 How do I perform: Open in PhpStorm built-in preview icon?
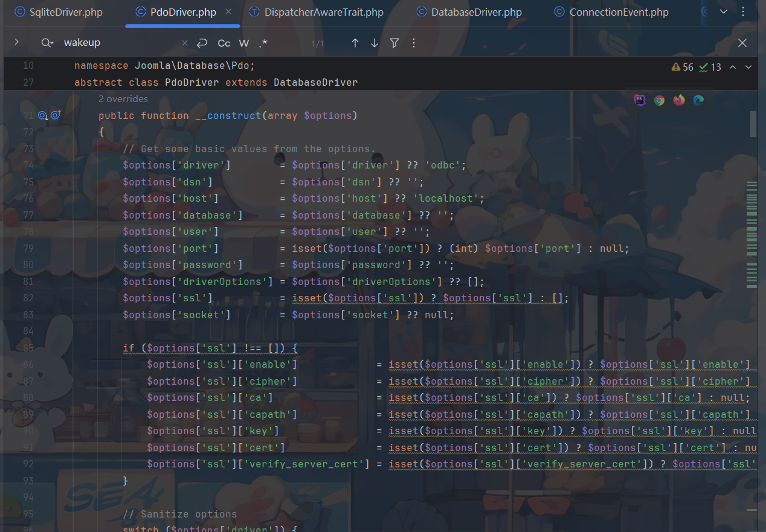click(640, 100)
